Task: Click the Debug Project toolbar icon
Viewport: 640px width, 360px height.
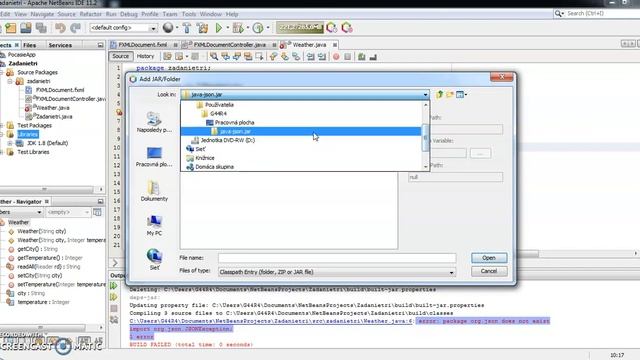Action: coord(237,28)
